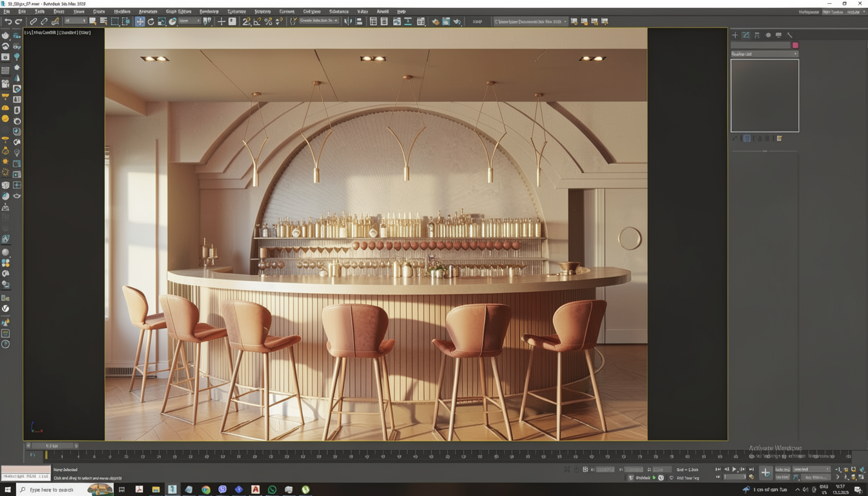Click the pink object color swatch
The width and height of the screenshot is (868, 496).
[795, 45]
